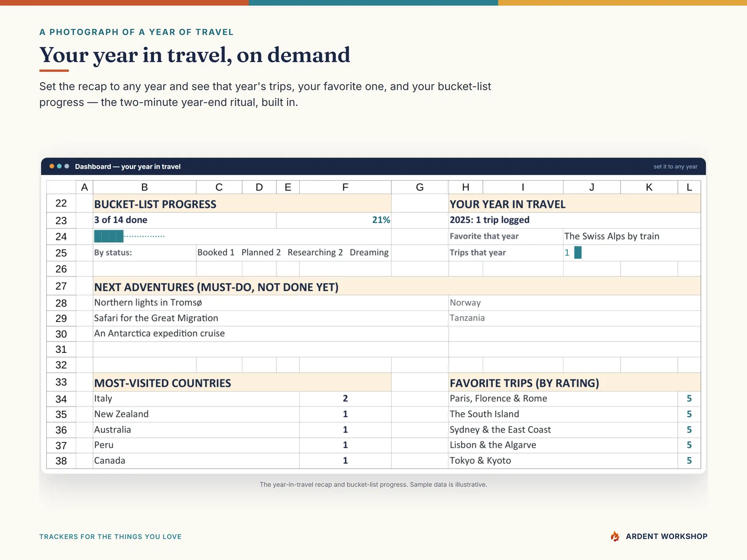Screen dimensions: 747x560
Task: Click the '2025: 1 trip logged' cell
Action: (574, 220)
